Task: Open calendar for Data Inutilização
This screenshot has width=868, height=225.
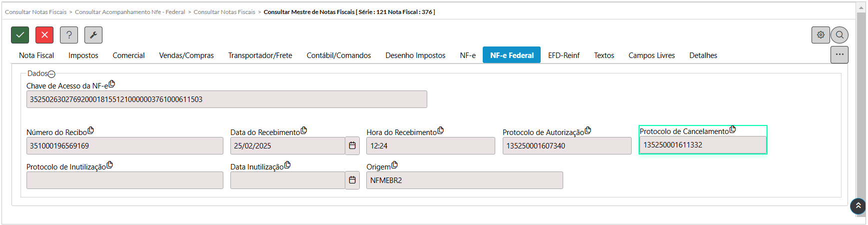Action: point(352,180)
